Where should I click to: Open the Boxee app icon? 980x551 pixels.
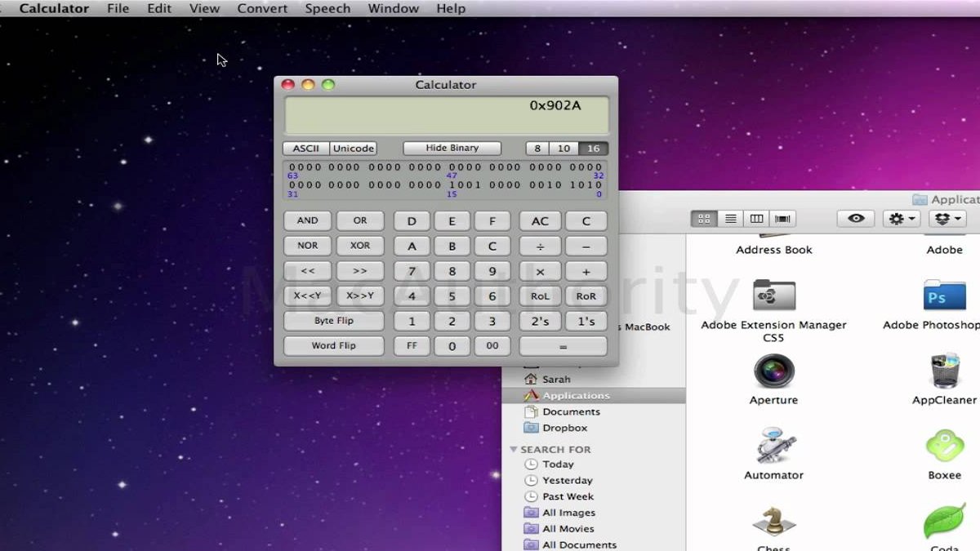pos(945,446)
